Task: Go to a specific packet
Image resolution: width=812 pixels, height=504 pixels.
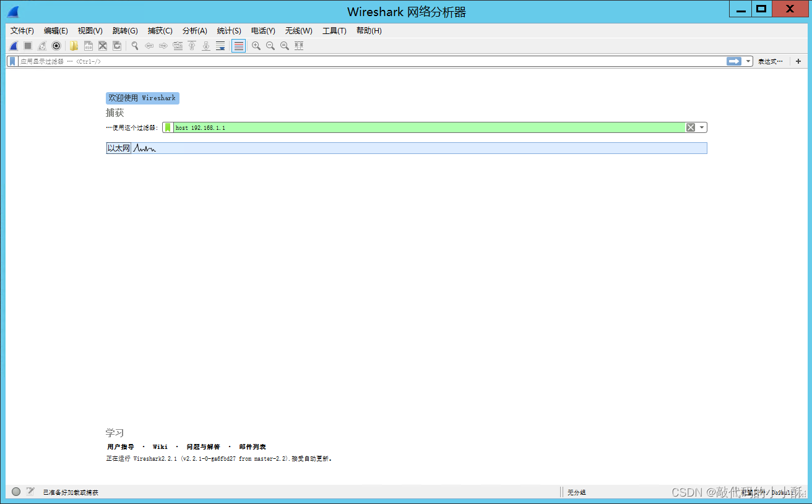Action: 178,46
